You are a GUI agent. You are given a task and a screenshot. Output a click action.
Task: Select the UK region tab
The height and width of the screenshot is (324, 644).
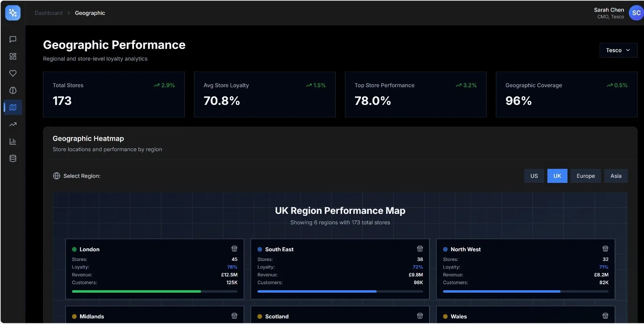pyautogui.click(x=557, y=176)
